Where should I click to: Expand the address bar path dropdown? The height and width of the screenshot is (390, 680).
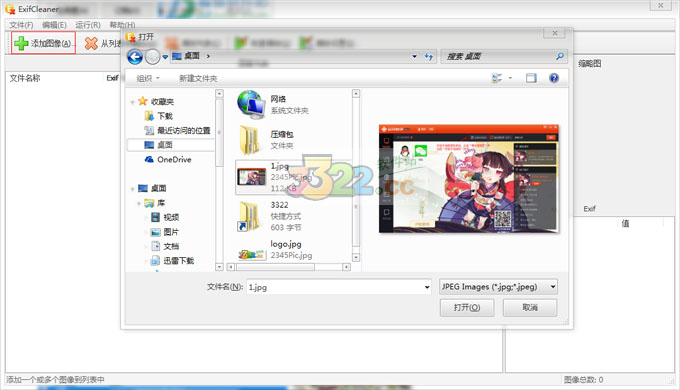click(x=414, y=56)
